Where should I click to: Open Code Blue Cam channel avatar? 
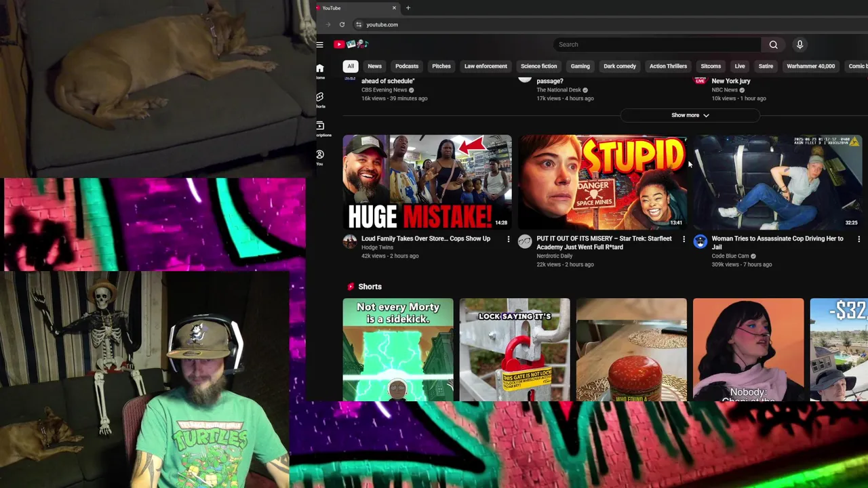point(701,241)
